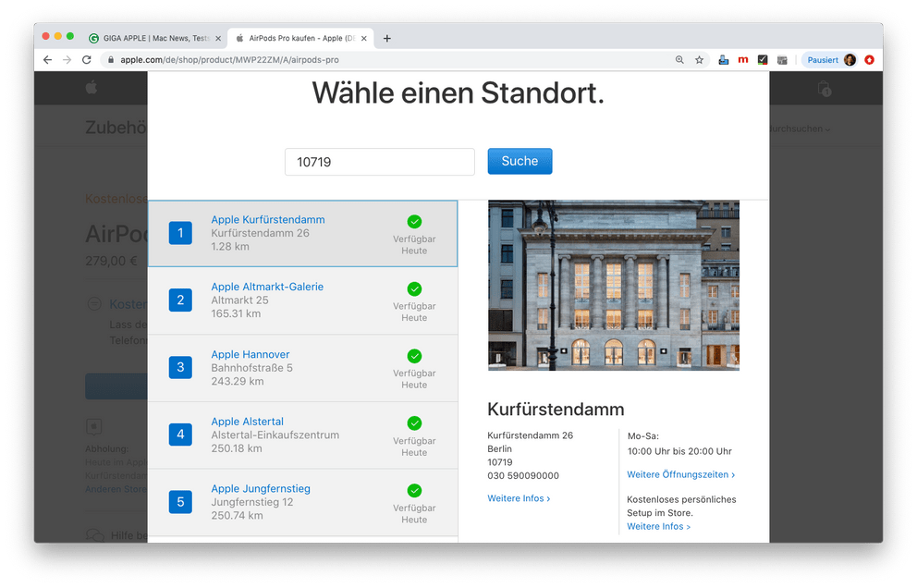The width and height of the screenshot is (917, 588).
Task: Open the red circle extension at toolbar end
Action: pyautogui.click(x=870, y=60)
